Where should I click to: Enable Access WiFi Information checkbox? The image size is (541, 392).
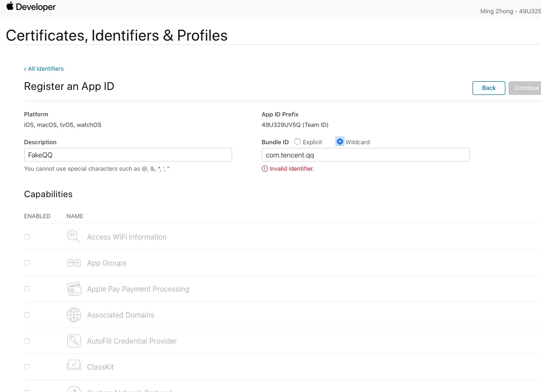[x=27, y=237]
